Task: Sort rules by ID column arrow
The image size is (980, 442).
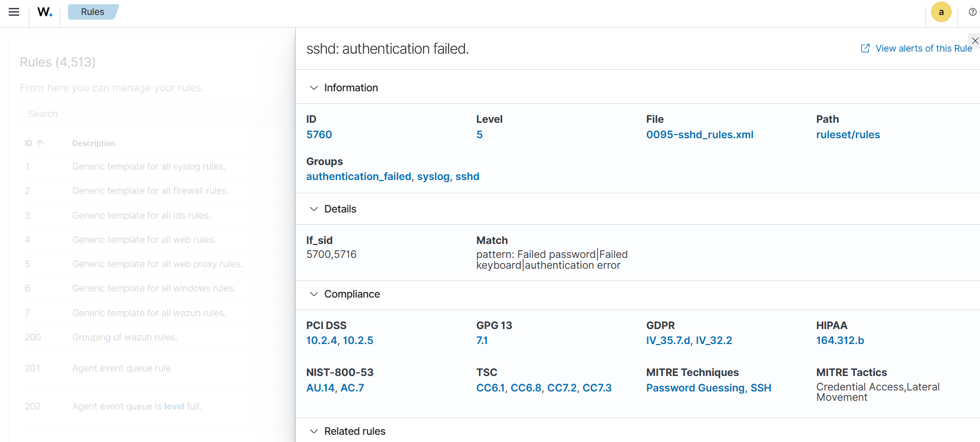Action: coord(40,143)
